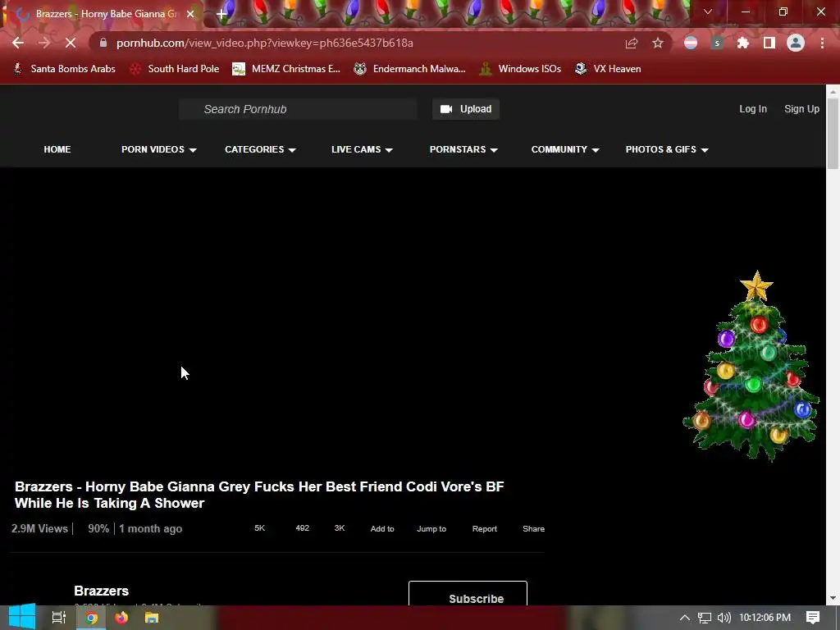The image size is (840, 630).
Task: Bookmark this page with the star icon
Action: click(x=658, y=43)
